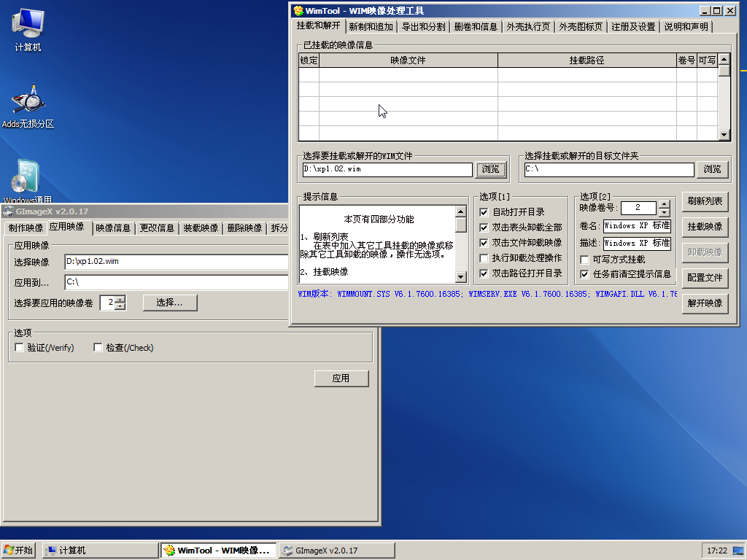Click the mounted images list scroll-up arrow

[x=724, y=60]
